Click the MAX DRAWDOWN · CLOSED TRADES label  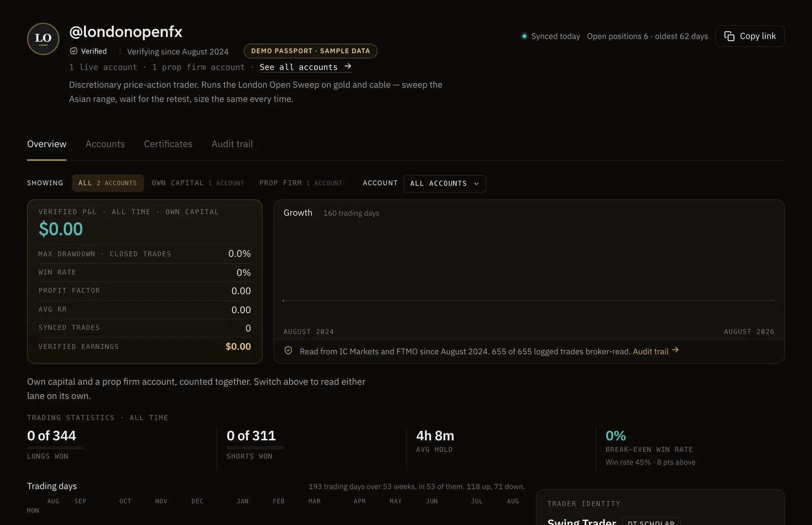click(x=105, y=254)
